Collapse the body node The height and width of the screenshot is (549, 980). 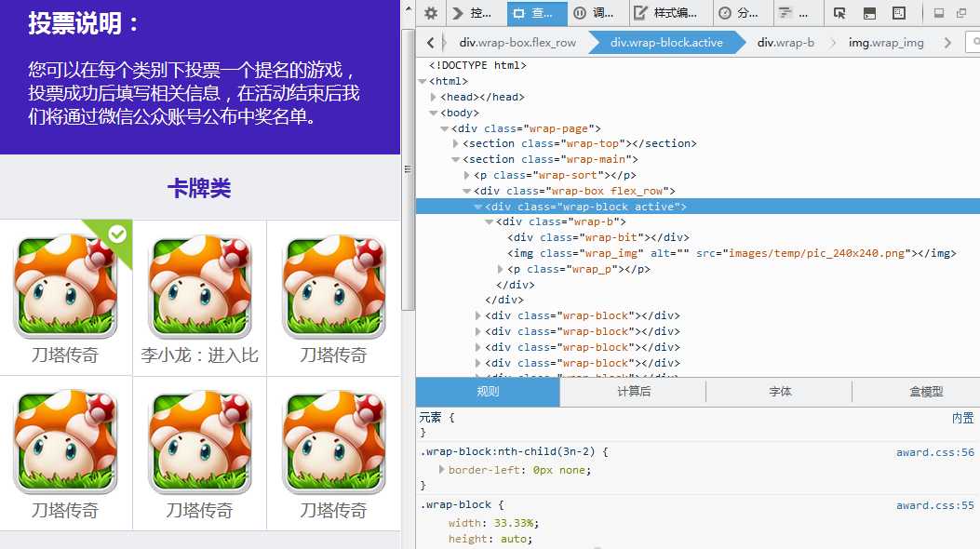pyautogui.click(x=434, y=113)
